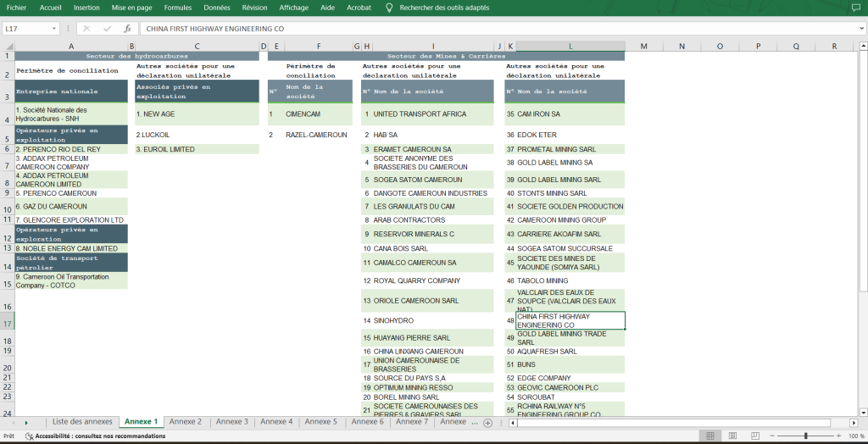Expand the formula bar chevron
The image size is (868, 444).
862,29
